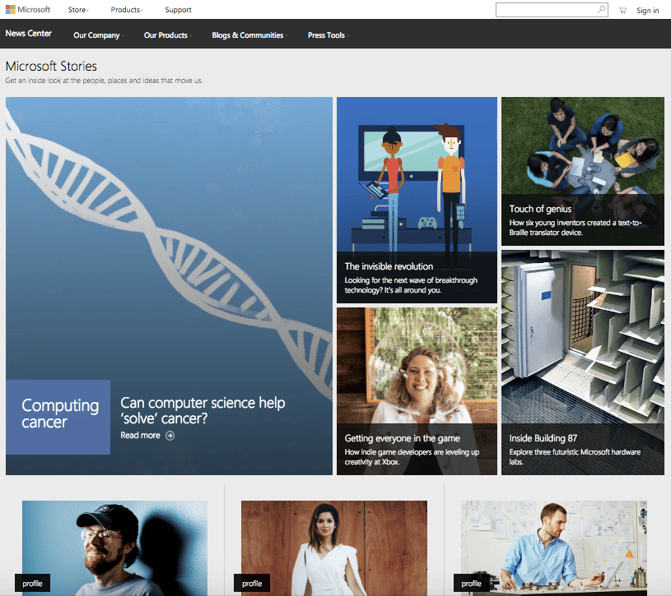
Task: Open the Our Products tab
Action: (165, 35)
